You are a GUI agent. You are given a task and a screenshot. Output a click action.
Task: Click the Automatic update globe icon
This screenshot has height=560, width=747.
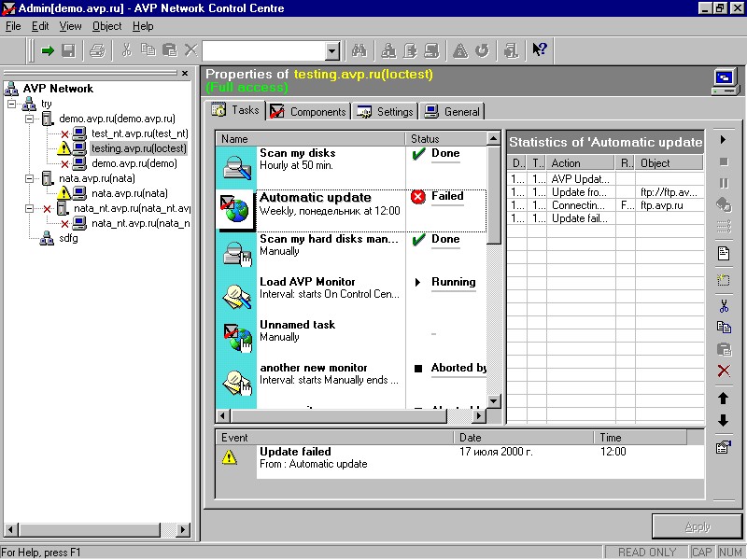click(236, 209)
